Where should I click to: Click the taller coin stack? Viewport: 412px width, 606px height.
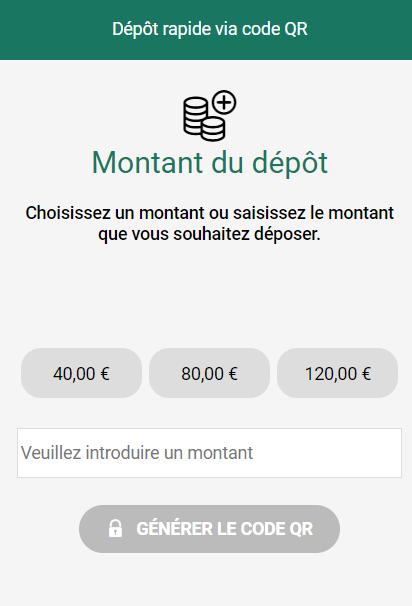point(195,116)
